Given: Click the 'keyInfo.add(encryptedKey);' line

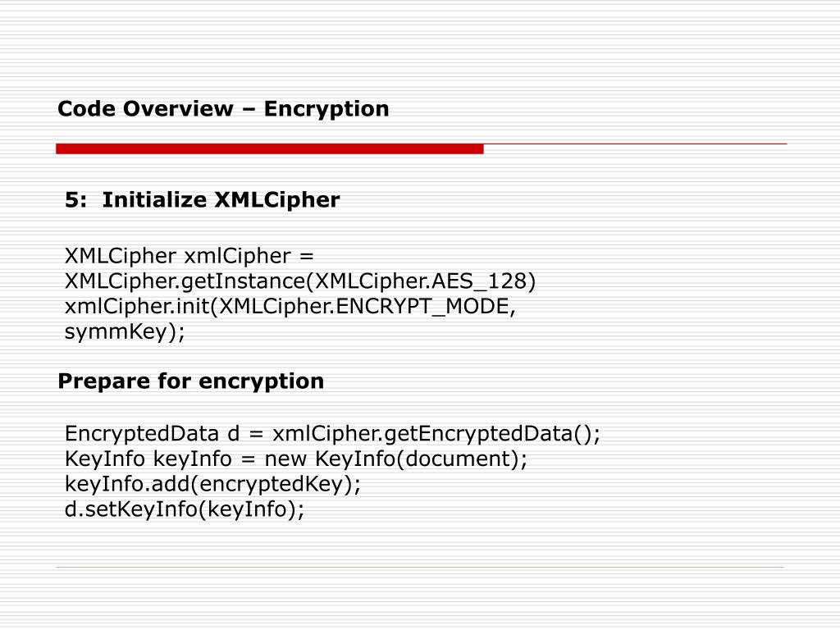Looking at the screenshot, I should 212,484.
